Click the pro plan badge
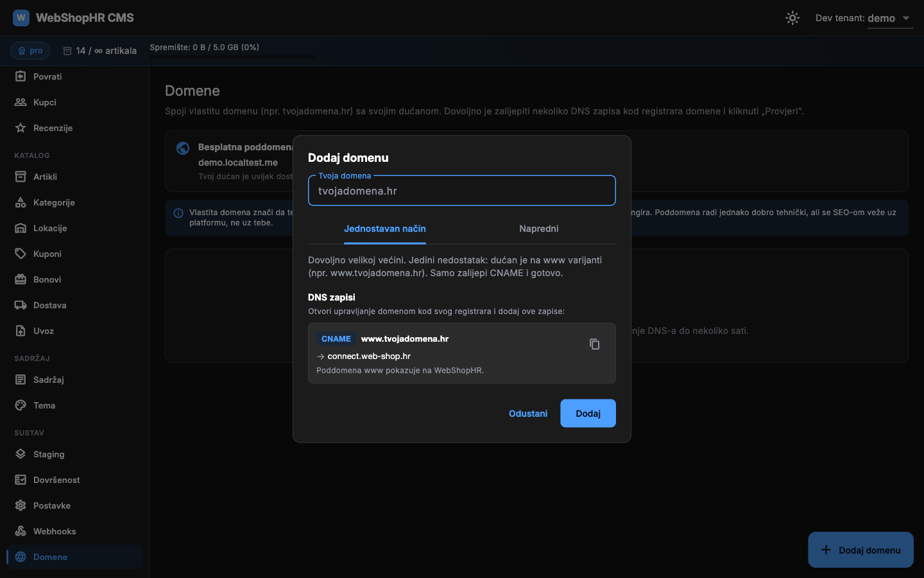 point(30,51)
